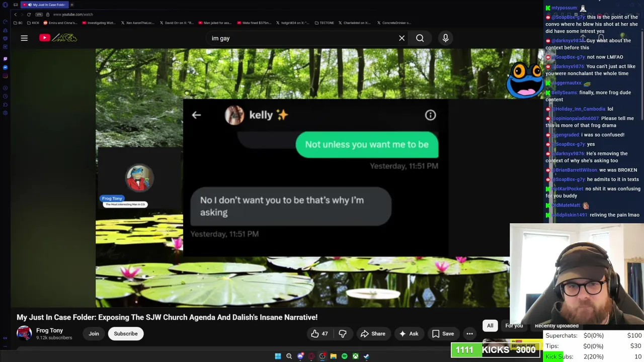Open sidebar settings gear icon
The image size is (644, 362).
[6, 113]
